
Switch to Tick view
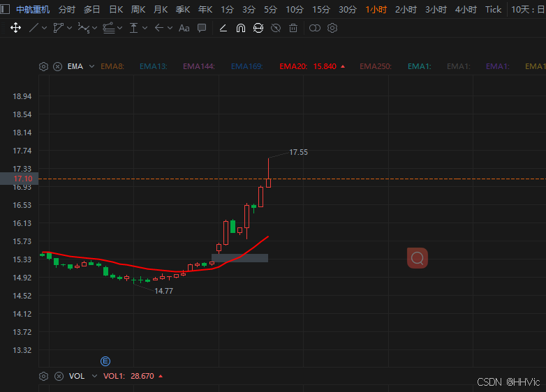493,9
